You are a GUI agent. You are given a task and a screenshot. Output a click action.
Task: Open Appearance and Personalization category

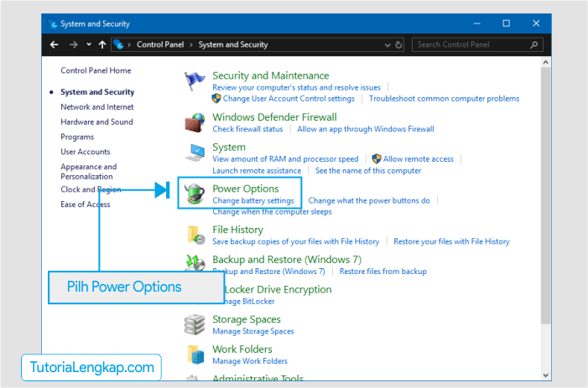pyautogui.click(x=89, y=172)
